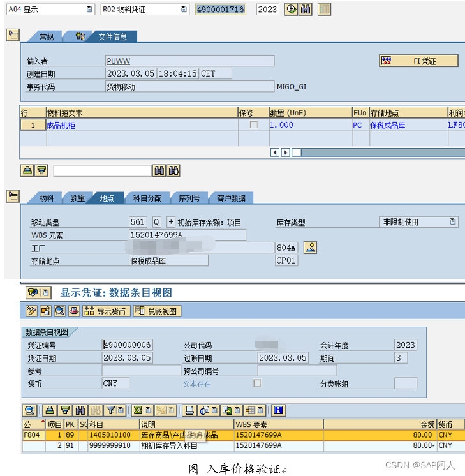
Task: Click the 保税成品库 link in item table
Action: 387,125
